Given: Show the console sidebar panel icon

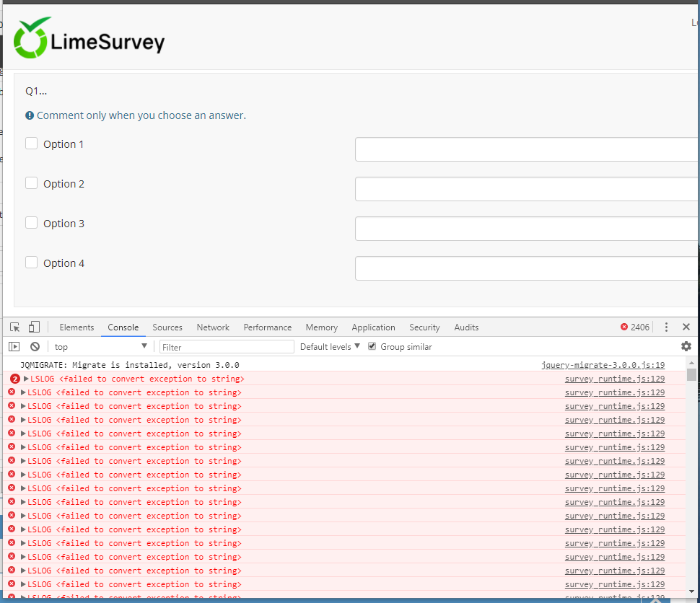Looking at the screenshot, I should [x=14, y=347].
